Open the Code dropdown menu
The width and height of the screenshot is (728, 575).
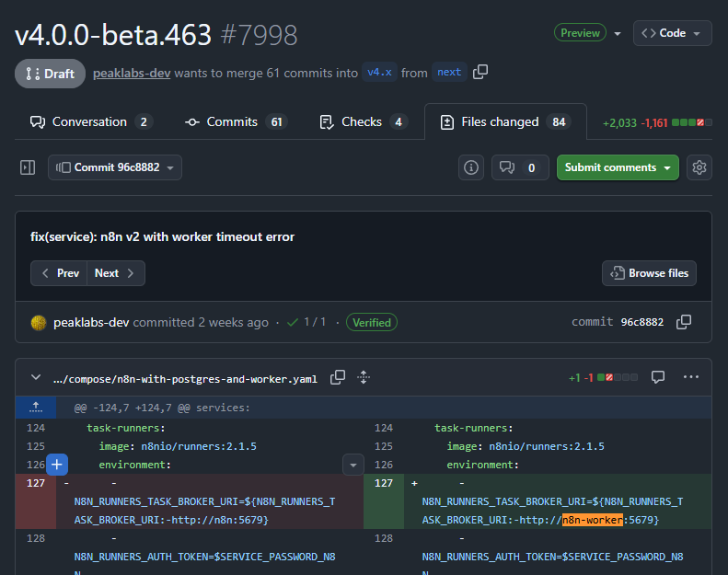[672, 33]
